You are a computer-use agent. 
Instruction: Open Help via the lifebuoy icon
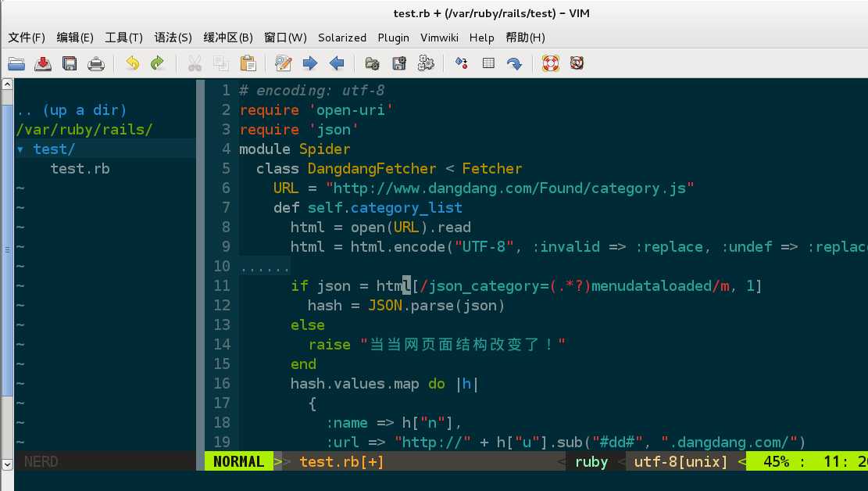(550, 64)
